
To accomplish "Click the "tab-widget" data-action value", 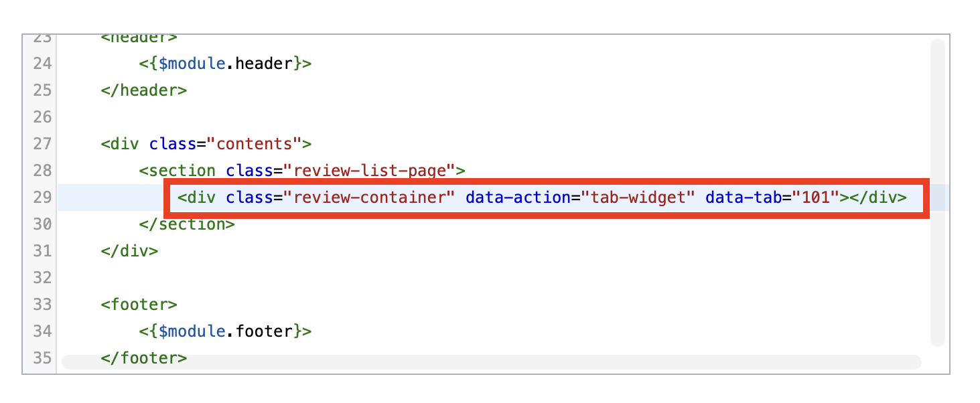I will tap(634, 197).
